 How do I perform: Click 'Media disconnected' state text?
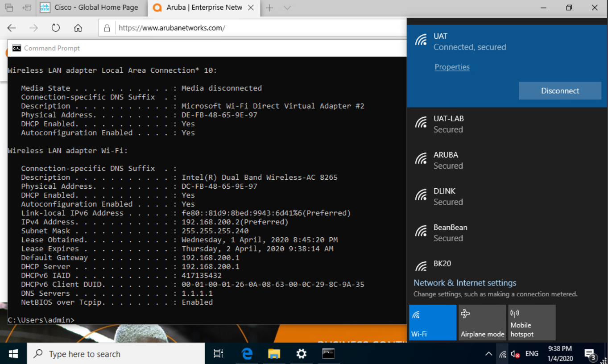(222, 88)
